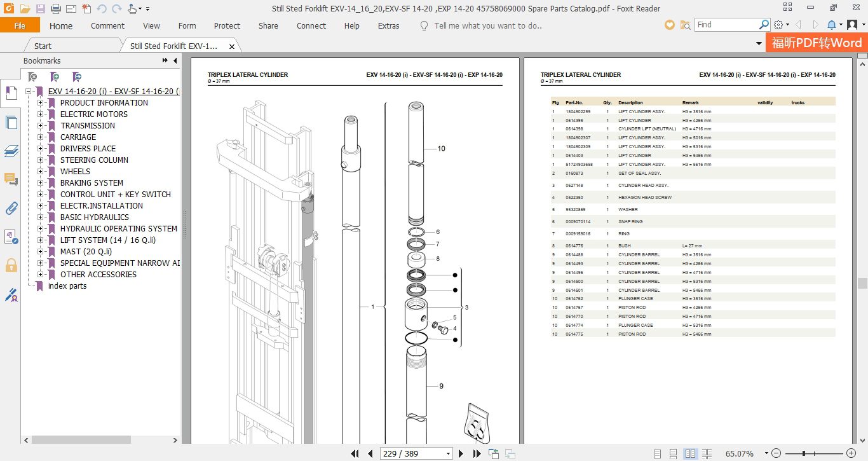Open the customize quick access toolbar dropdown
Image resolution: width=868 pixels, height=461 pixels.
[147, 9]
